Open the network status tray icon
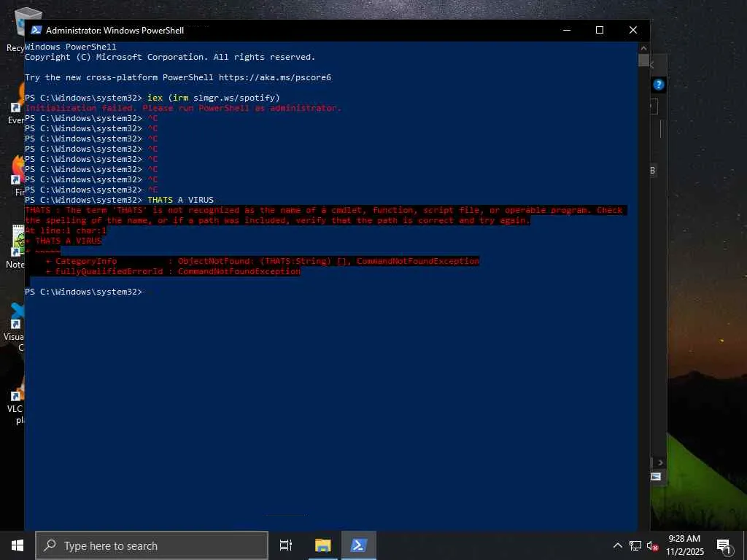 click(635, 545)
